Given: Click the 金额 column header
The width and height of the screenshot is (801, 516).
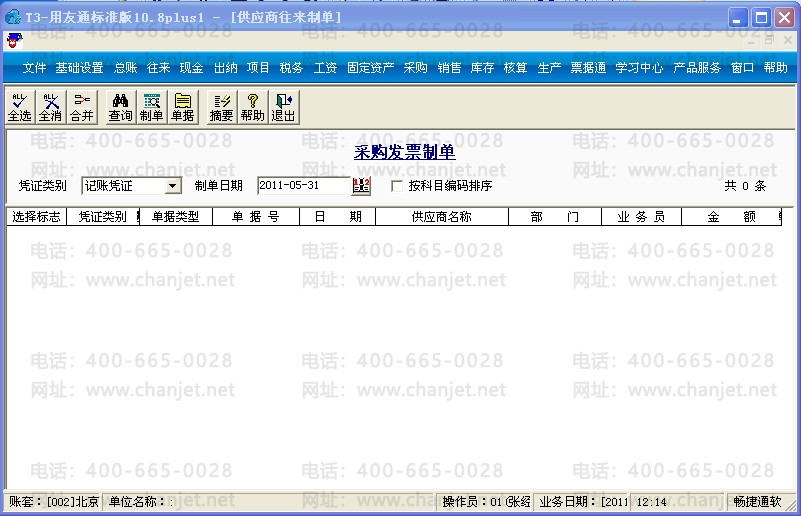Looking at the screenshot, I should pos(731,217).
